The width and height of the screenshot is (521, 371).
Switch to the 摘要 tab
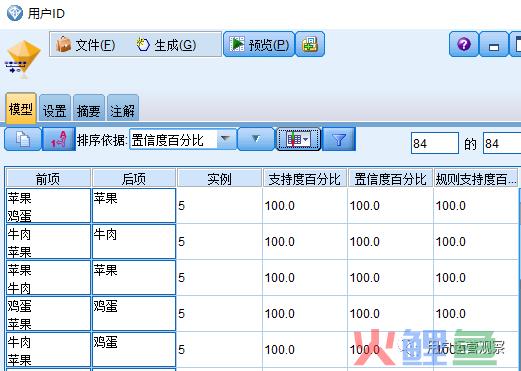tap(89, 109)
